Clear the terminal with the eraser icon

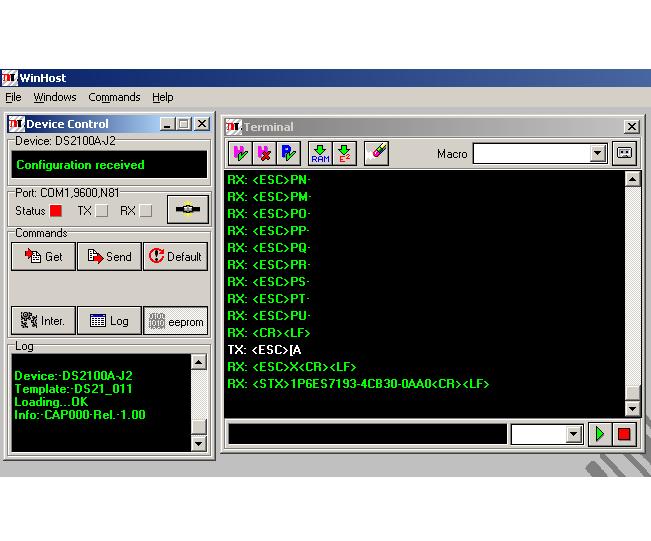click(376, 153)
